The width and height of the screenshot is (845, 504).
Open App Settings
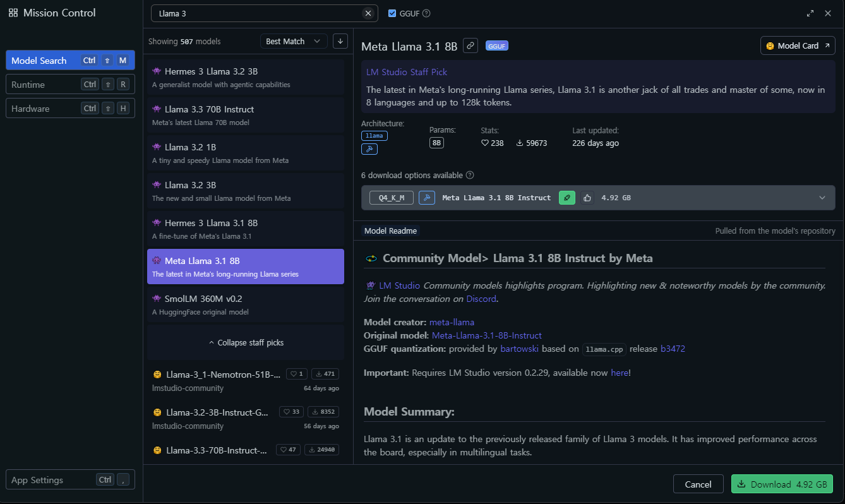(x=70, y=480)
